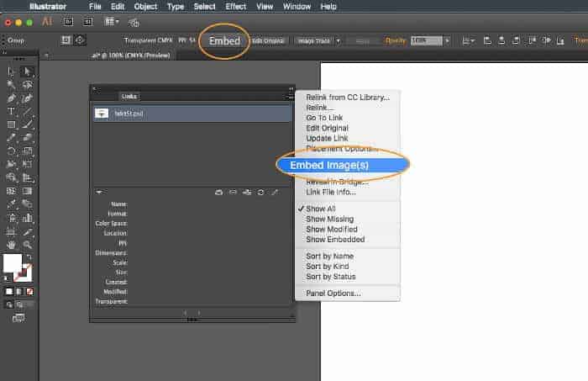Viewport: 588px width, 381px height.
Task: Click the Go To Link icon in Links panel
Action: coord(247,193)
